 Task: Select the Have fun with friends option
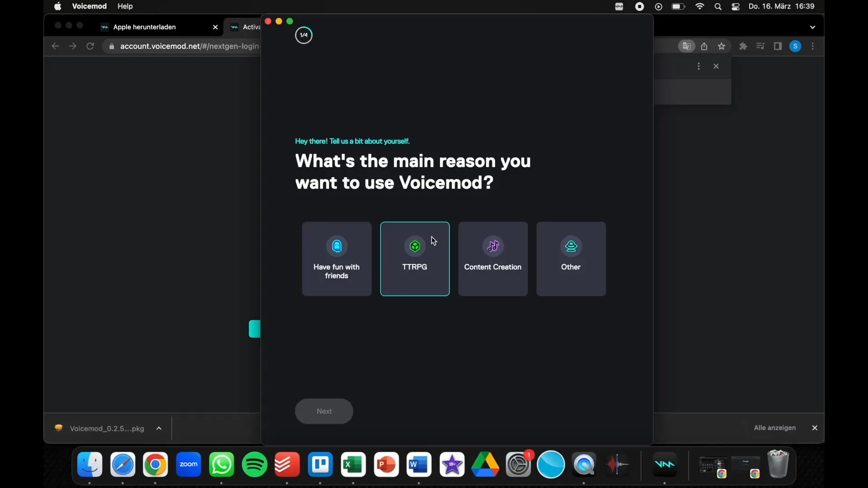[x=336, y=258]
